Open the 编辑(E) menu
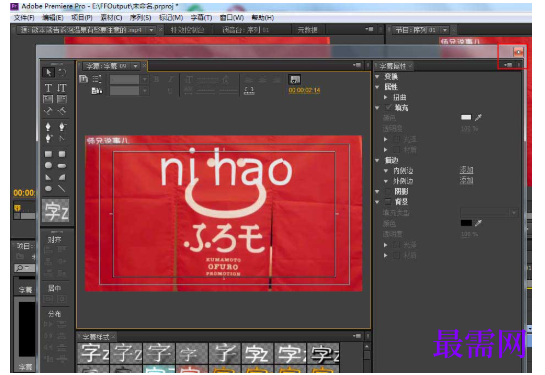Image resolution: width=545 pixels, height=375 pixels. tap(52, 17)
